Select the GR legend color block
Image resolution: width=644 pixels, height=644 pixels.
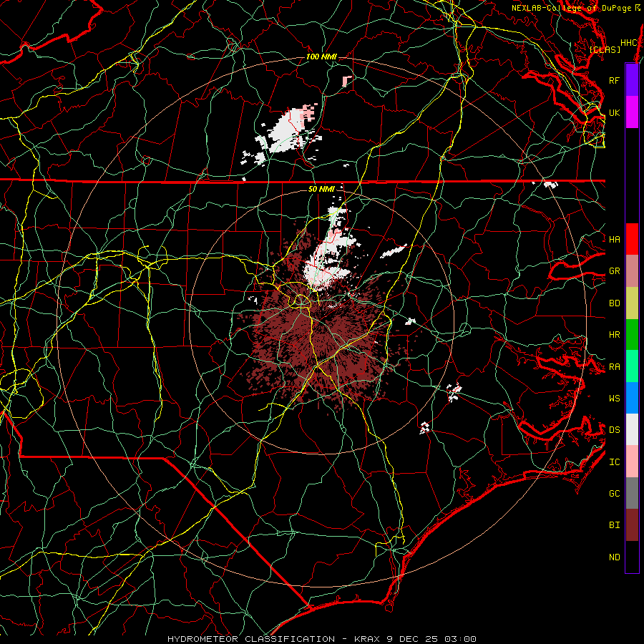(x=632, y=271)
